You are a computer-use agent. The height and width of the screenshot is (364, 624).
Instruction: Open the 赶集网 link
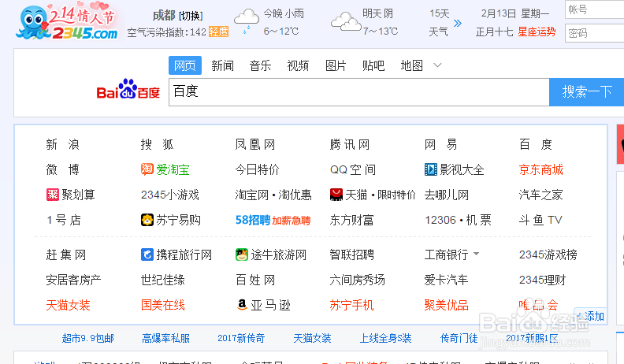pos(66,254)
